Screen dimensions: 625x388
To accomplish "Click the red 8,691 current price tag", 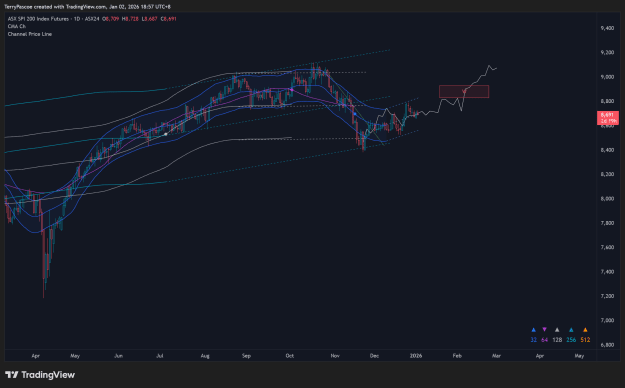I will coord(607,118).
